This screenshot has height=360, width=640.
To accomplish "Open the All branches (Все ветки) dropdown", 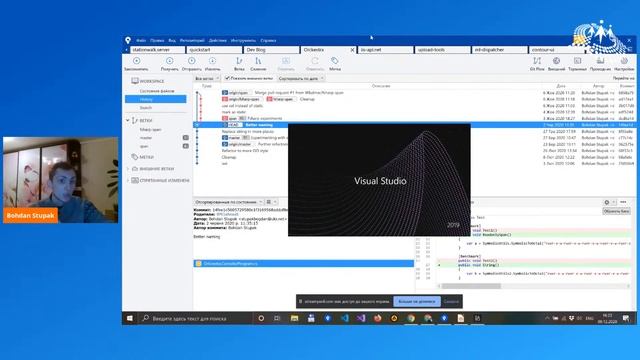I will pos(207,78).
